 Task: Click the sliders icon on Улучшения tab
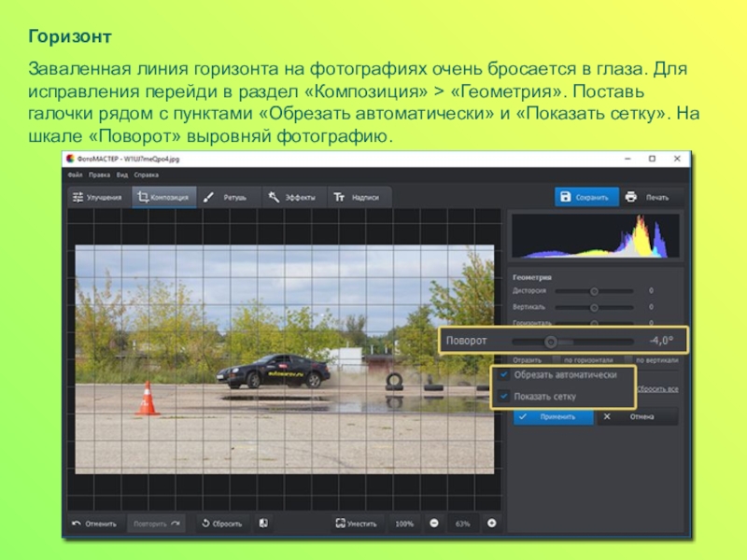coord(78,197)
